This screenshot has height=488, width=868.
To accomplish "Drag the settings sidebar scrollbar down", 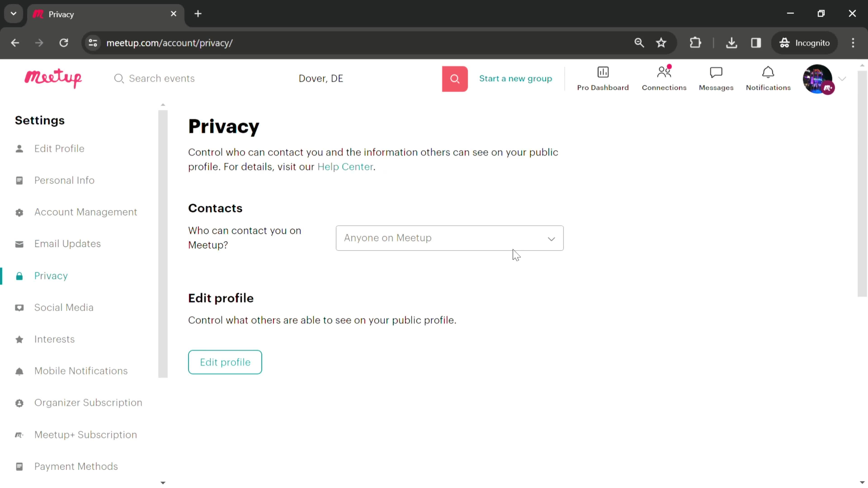I will coord(164,483).
